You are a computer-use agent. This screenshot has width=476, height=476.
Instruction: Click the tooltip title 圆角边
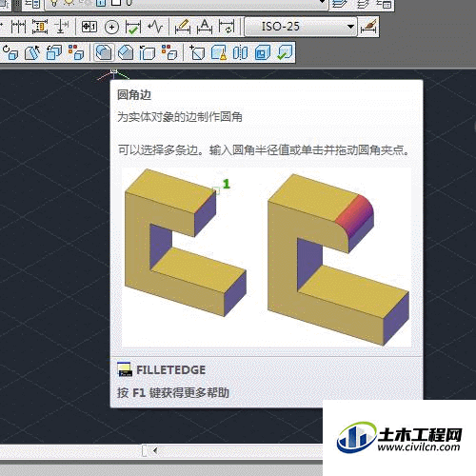[134, 95]
